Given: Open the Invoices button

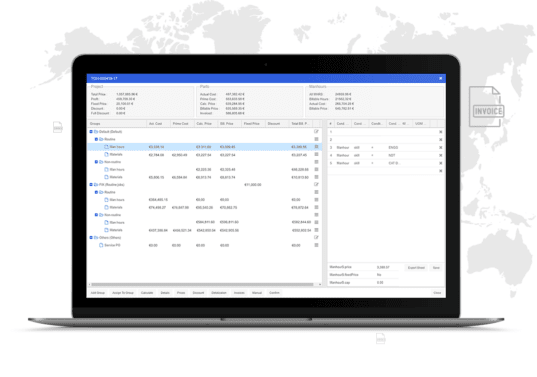Looking at the screenshot, I should click(x=239, y=293).
